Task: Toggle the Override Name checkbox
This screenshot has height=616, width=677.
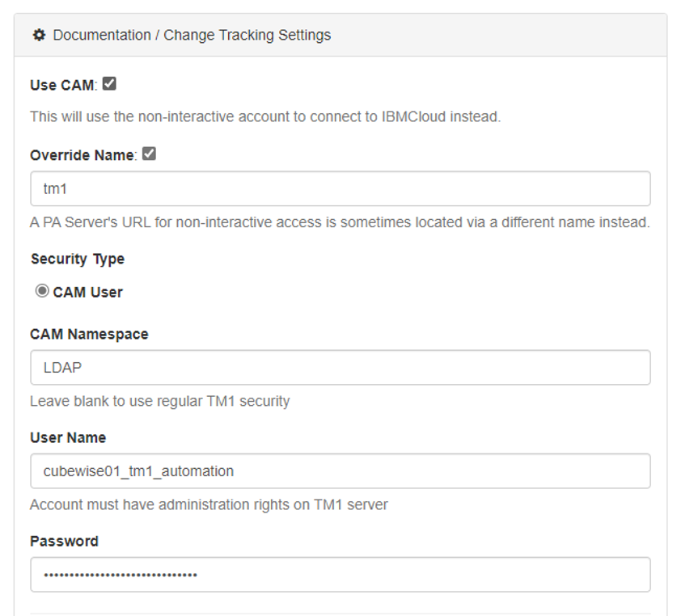Action: [x=149, y=154]
